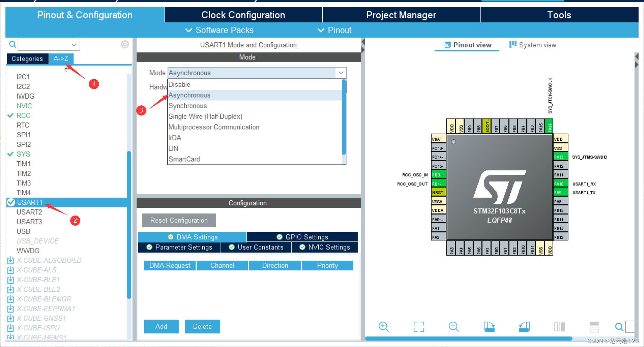
Task: Click the vertical split view icon
Action: point(559,327)
